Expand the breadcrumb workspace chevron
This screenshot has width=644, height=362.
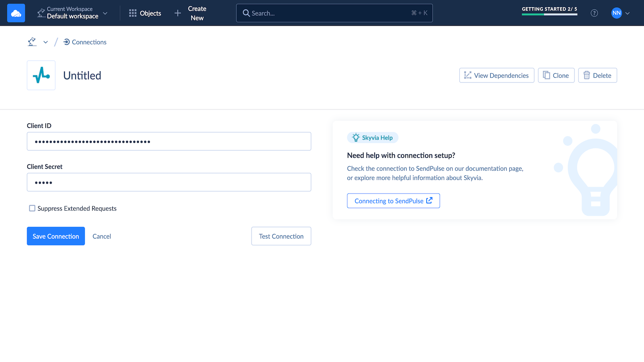click(x=45, y=42)
